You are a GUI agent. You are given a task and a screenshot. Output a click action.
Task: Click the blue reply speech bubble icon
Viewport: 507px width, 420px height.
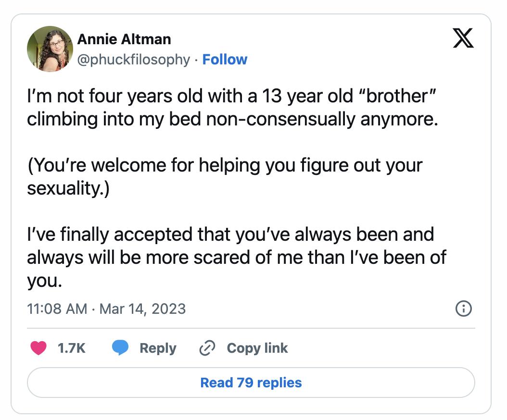pos(120,348)
